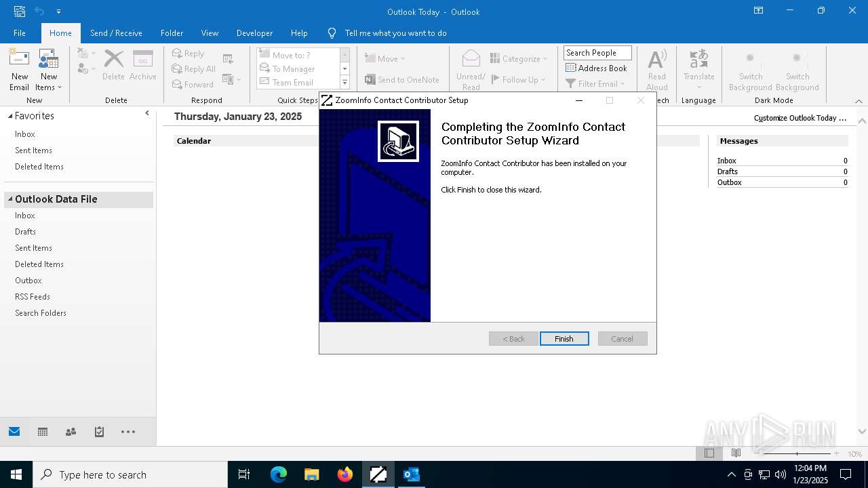Click Finish in the setup wizard

(564, 338)
